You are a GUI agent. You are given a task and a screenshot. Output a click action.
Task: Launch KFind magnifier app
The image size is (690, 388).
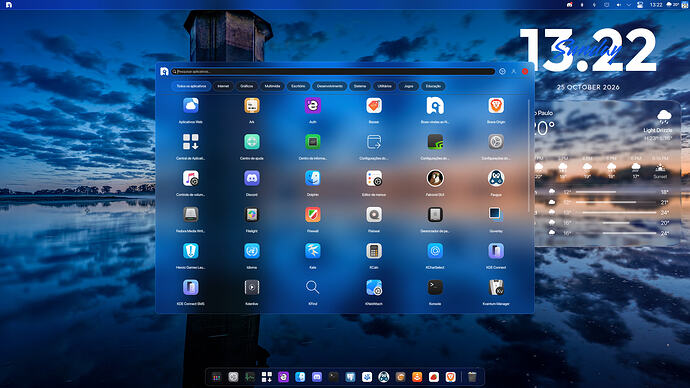tap(312, 288)
